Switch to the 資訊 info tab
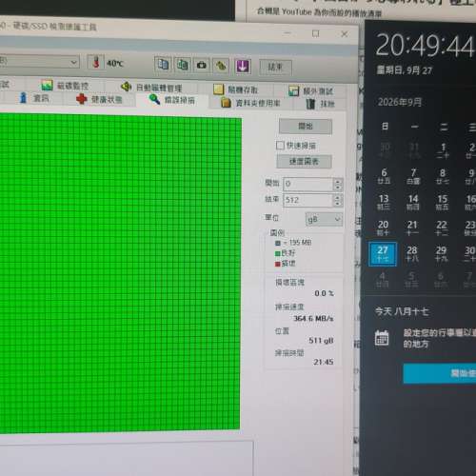Screen dimensions: 476x476 pyautogui.click(x=34, y=98)
